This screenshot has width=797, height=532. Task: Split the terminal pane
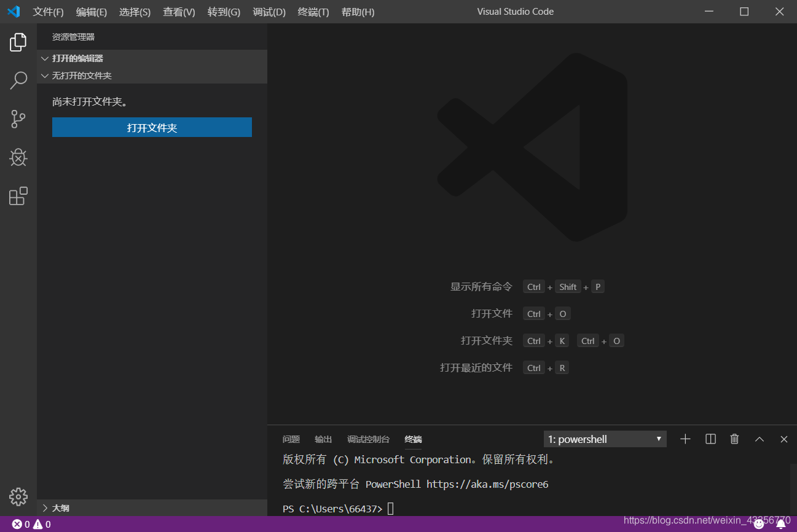[710, 439]
